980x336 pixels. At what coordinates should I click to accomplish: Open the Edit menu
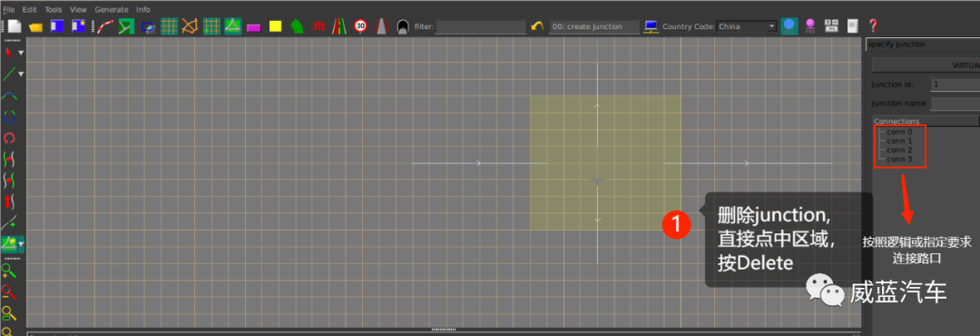tap(29, 10)
